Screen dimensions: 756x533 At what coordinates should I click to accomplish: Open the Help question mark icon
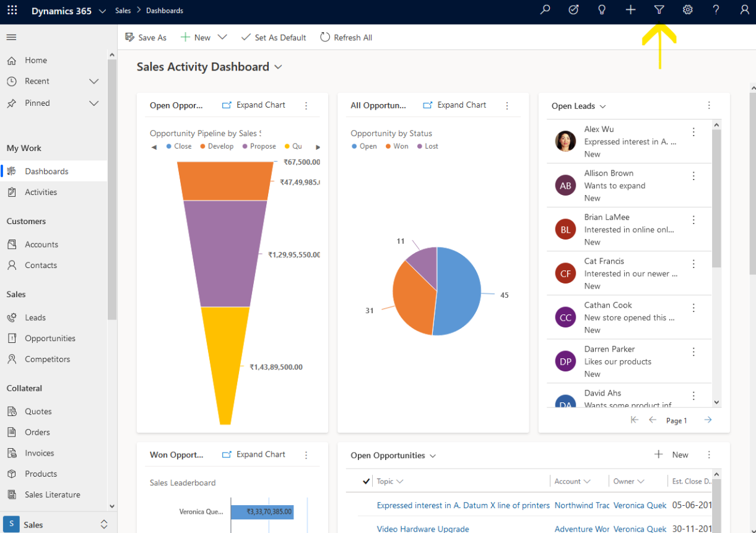click(x=716, y=10)
